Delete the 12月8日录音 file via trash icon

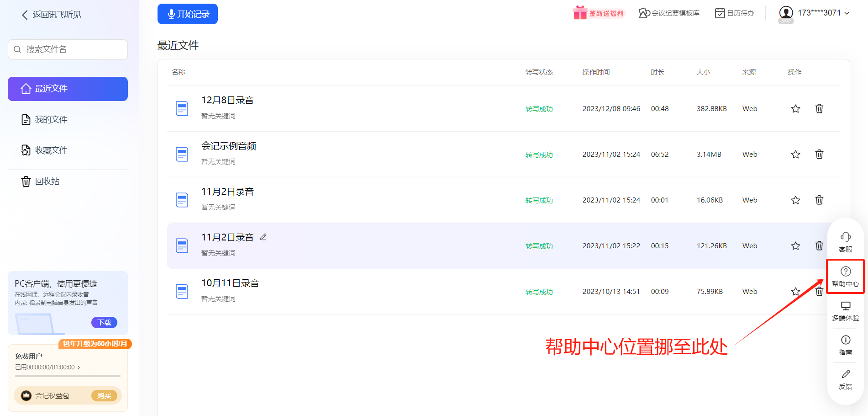click(x=819, y=109)
